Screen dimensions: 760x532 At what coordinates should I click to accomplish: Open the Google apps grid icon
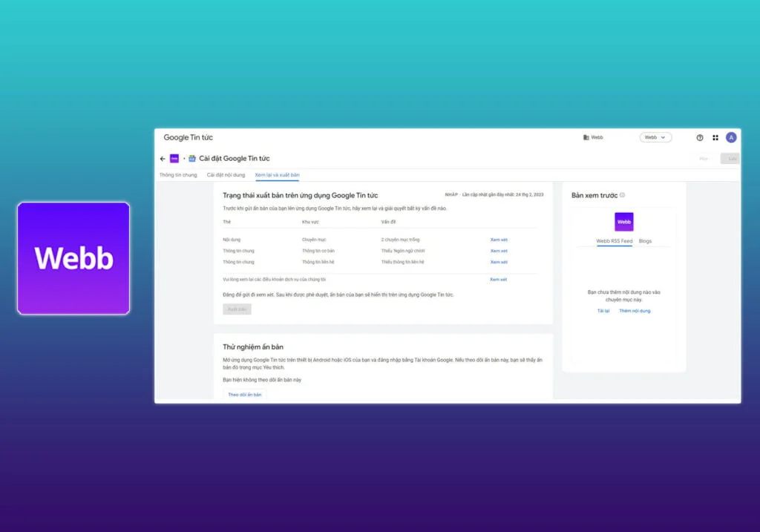715,137
